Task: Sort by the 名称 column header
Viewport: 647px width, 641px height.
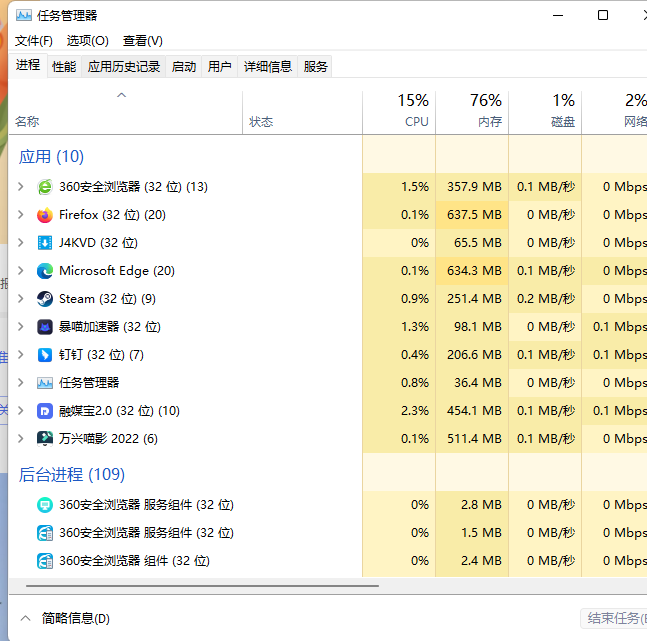Action: (x=125, y=113)
